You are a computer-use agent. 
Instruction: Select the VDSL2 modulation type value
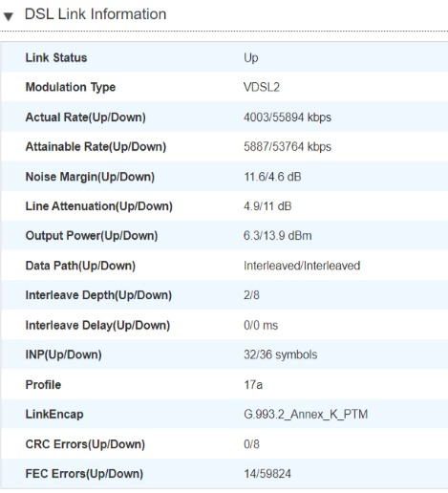tap(262, 87)
